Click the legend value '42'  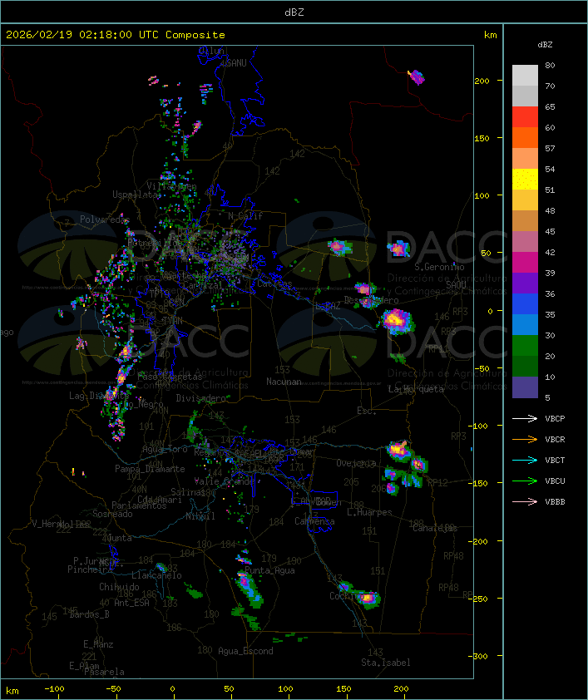click(550, 253)
